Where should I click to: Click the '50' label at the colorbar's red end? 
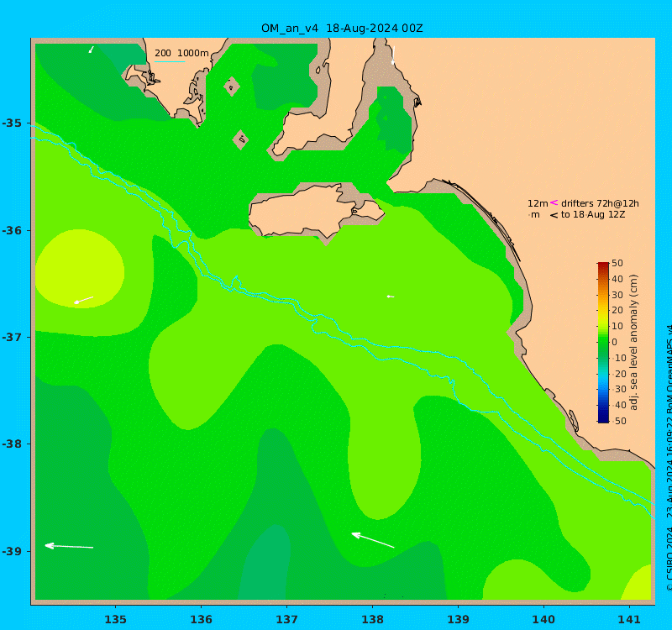[x=617, y=263]
